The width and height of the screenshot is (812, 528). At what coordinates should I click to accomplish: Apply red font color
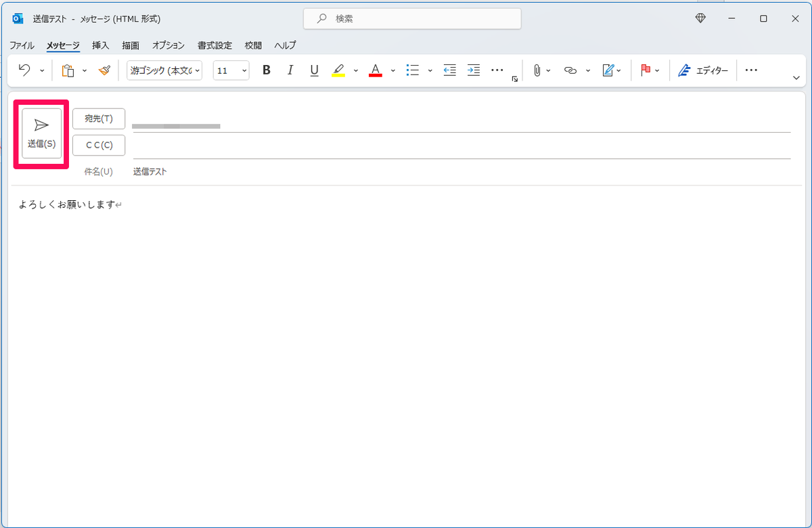point(376,70)
